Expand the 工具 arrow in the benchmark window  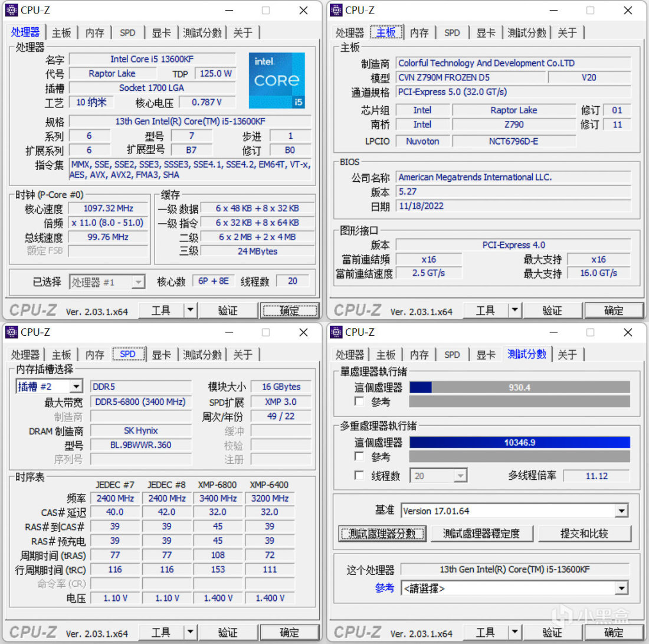coord(515,632)
